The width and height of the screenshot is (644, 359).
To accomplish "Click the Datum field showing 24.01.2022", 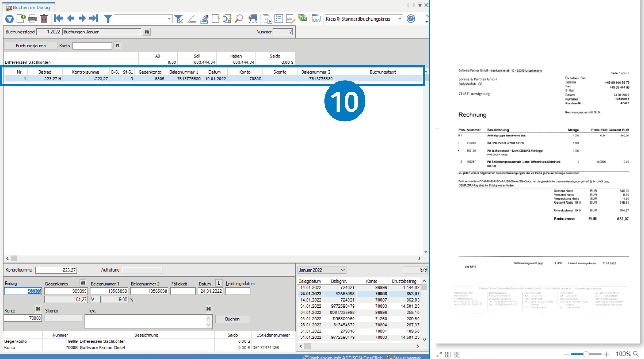I will (211, 291).
